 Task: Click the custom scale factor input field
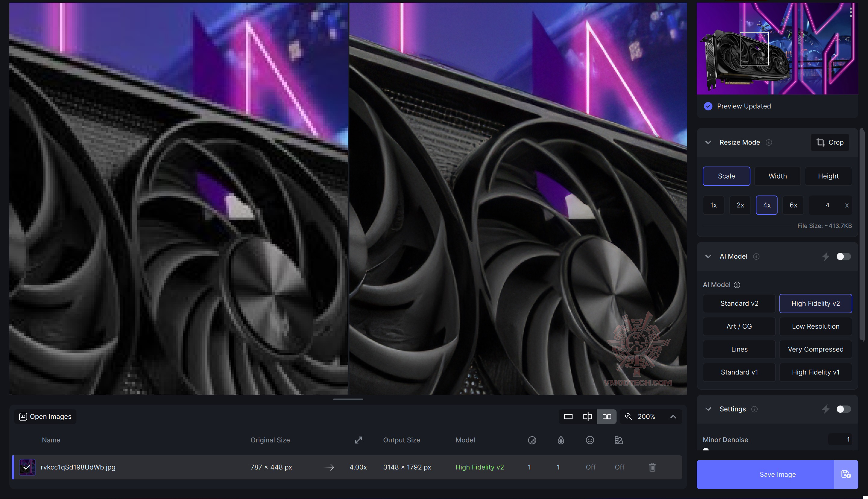[x=827, y=205]
